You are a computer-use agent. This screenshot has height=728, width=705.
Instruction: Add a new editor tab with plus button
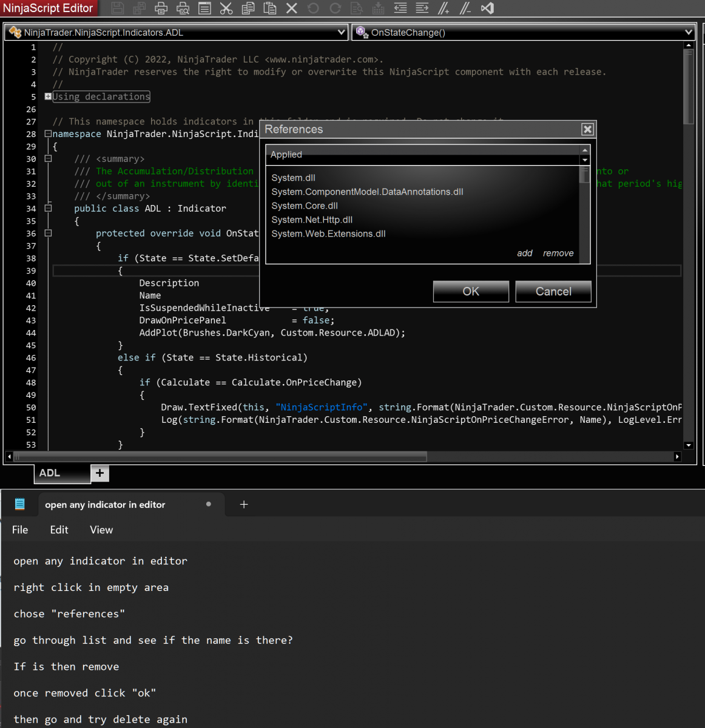point(100,473)
